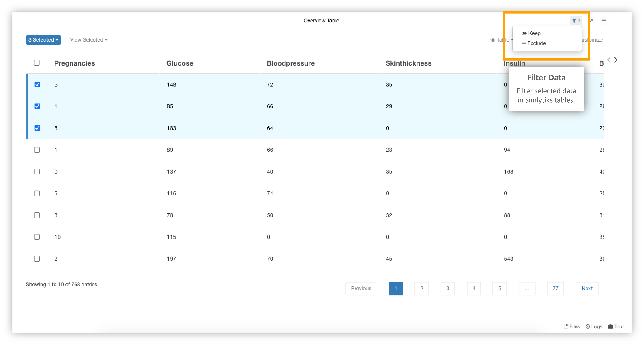Open the hamburger menu icon
The height and width of the screenshot is (345, 644).
[604, 20]
